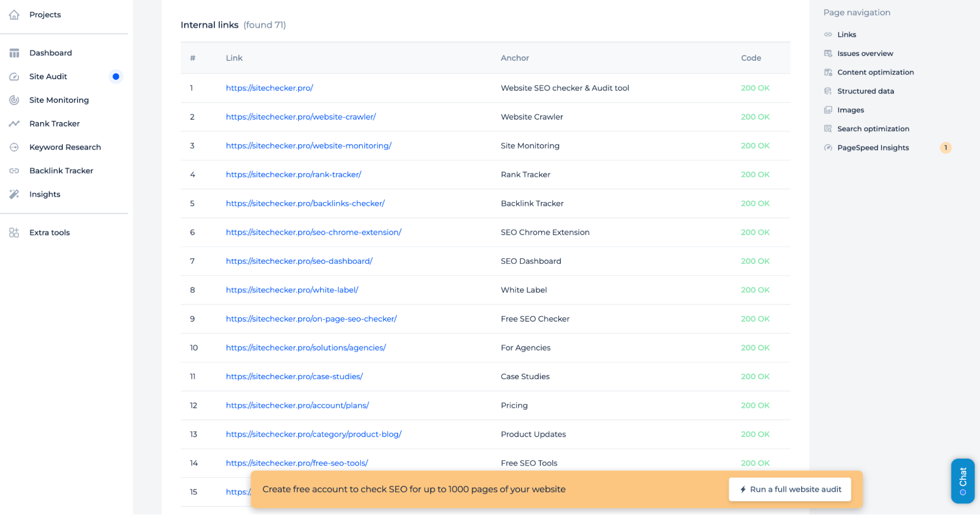
Task: Jump to Structured data section
Action: tap(866, 91)
